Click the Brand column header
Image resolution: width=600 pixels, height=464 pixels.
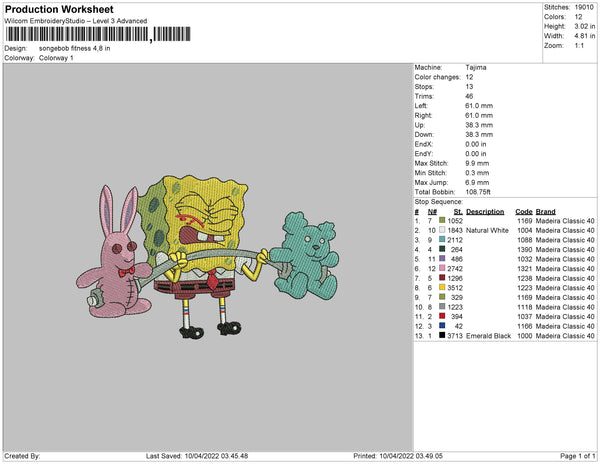point(546,212)
